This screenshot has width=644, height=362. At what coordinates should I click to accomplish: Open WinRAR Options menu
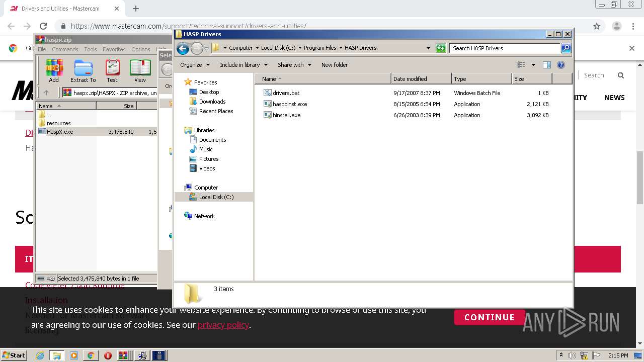pyautogui.click(x=141, y=49)
